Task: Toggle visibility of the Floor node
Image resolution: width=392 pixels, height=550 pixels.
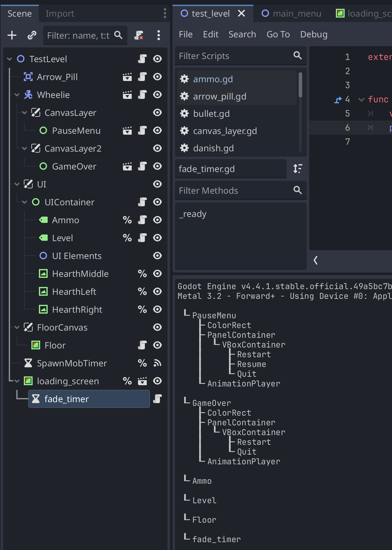Action: click(x=157, y=345)
